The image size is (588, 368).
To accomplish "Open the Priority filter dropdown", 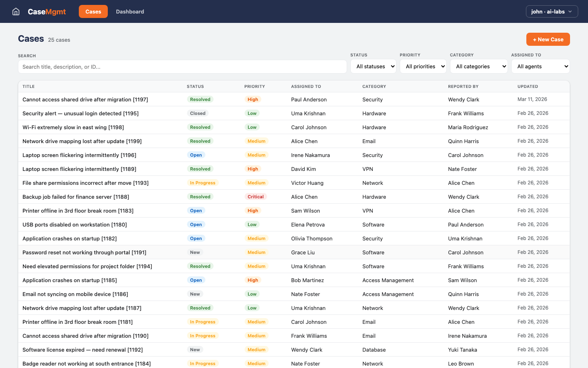I will (423, 66).
